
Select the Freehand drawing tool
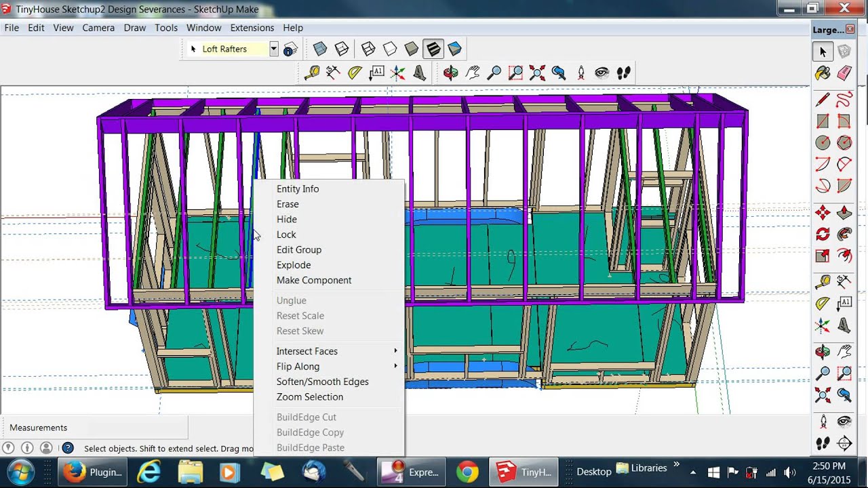tap(844, 101)
